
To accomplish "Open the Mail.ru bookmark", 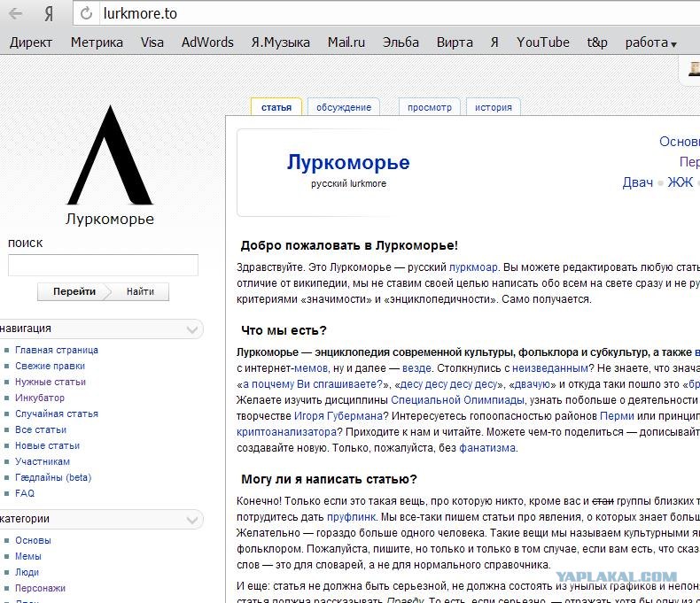I will click(346, 43).
